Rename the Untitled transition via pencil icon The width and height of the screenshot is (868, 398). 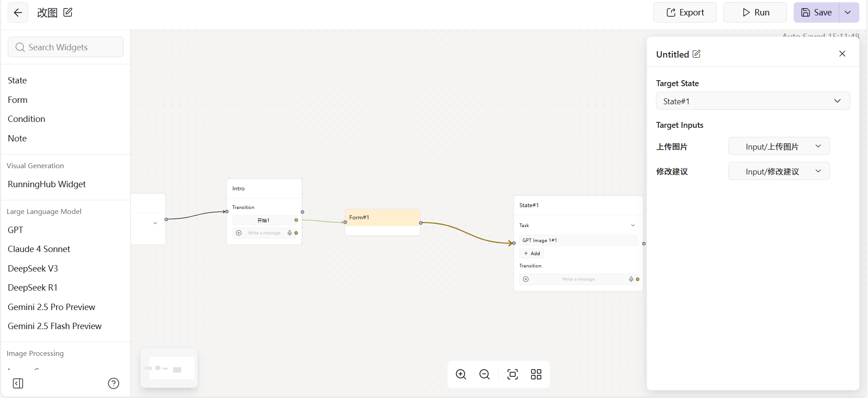696,54
